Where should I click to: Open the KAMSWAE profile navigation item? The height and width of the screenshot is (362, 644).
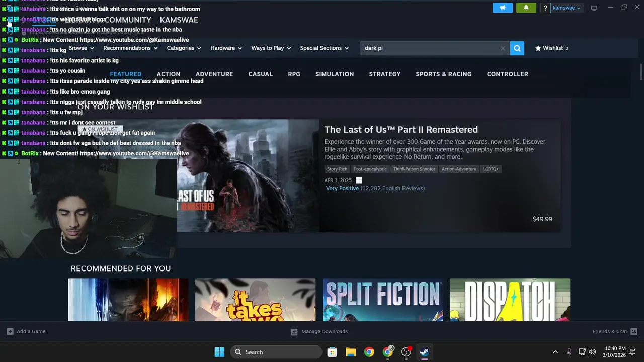179,20
